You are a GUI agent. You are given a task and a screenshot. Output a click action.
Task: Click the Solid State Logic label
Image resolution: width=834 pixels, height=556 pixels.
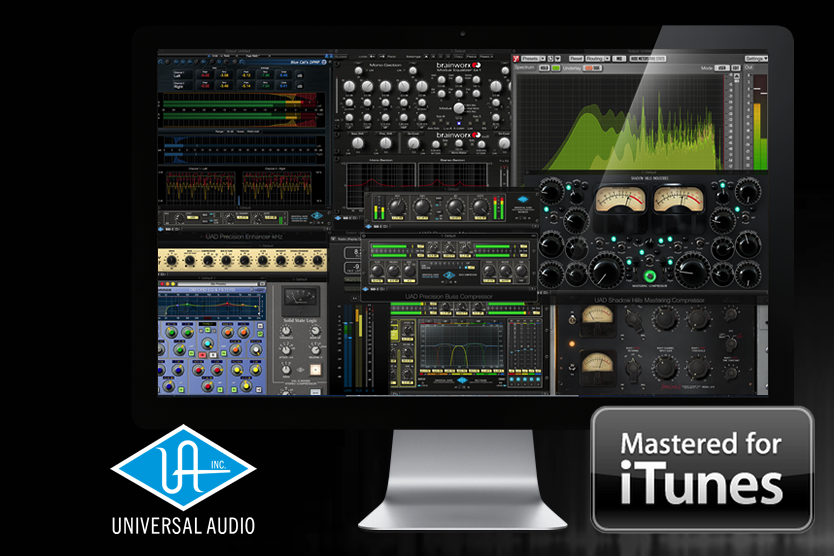[x=300, y=320]
